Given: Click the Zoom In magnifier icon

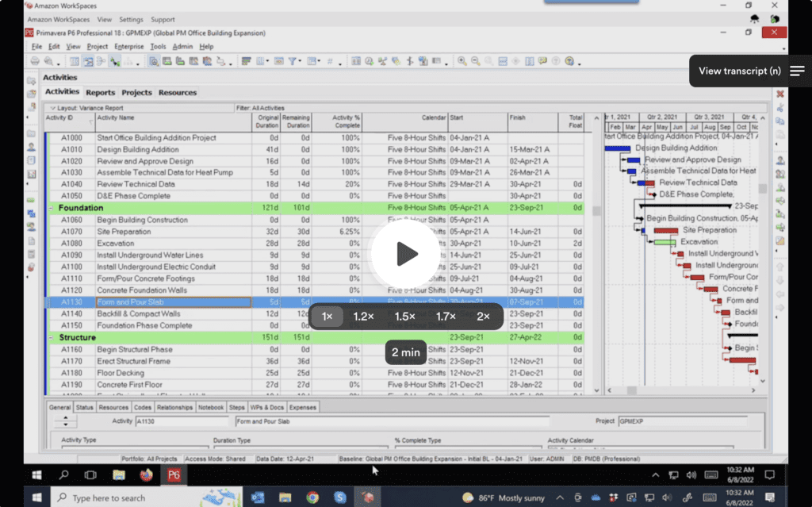Looking at the screenshot, I should (462, 61).
